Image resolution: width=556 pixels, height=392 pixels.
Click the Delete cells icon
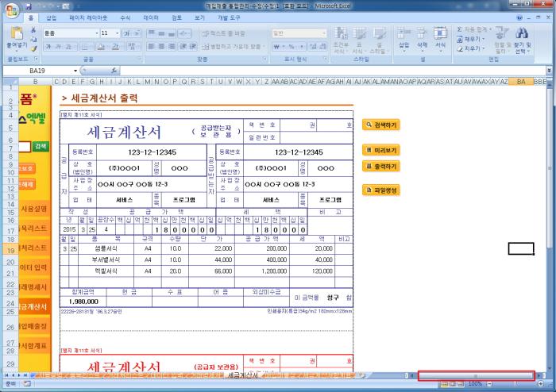pyautogui.click(x=422, y=37)
